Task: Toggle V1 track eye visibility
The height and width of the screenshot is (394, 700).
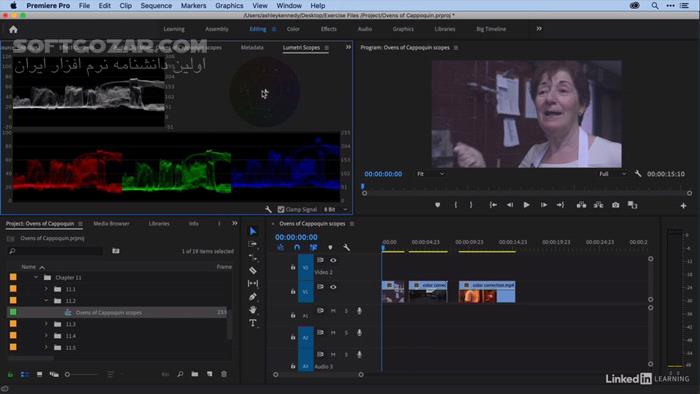Action: point(333,287)
